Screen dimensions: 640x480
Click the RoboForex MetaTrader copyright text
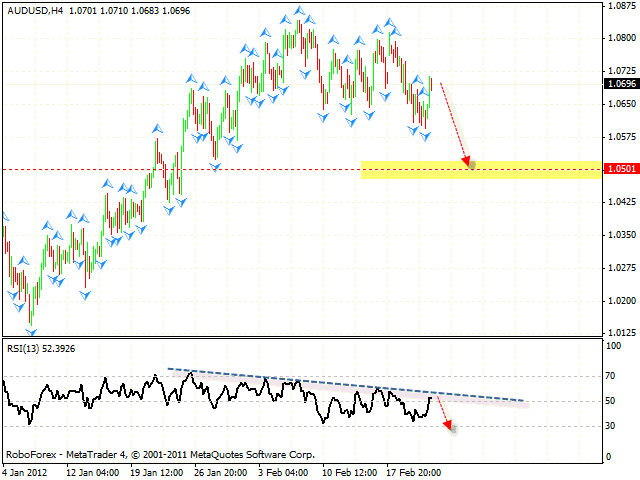tap(160, 454)
